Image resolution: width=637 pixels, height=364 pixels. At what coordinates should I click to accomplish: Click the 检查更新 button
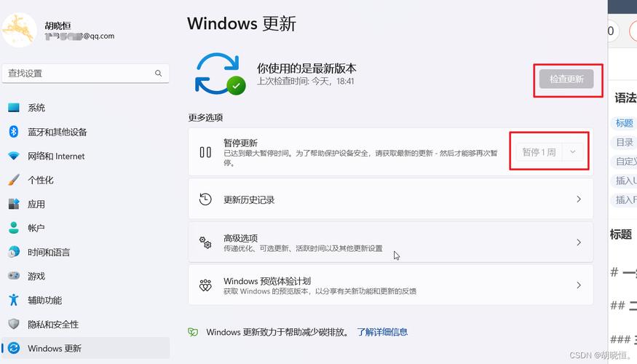click(x=566, y=79)
